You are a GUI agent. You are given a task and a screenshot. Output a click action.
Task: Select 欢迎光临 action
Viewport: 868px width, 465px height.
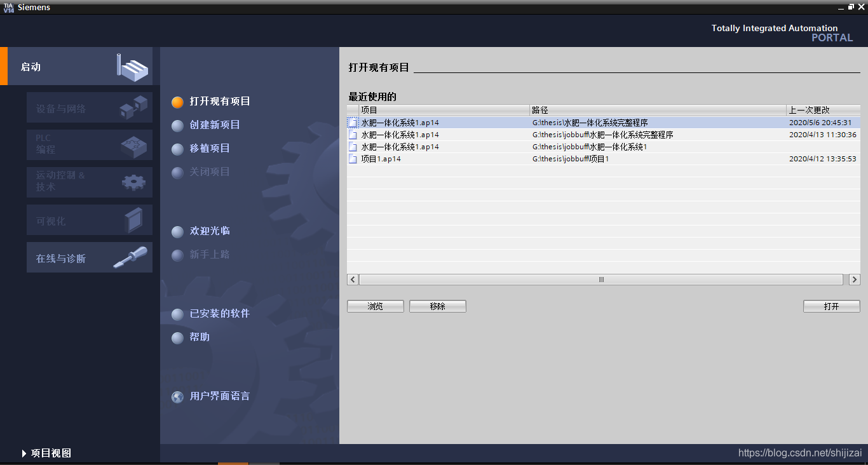[201, 231]
